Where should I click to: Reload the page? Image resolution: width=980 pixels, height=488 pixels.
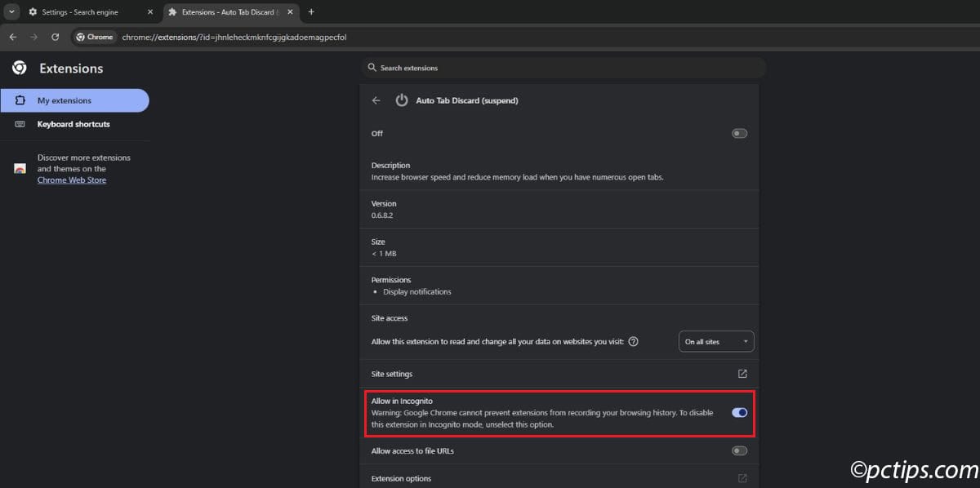(x=55, y=37)
